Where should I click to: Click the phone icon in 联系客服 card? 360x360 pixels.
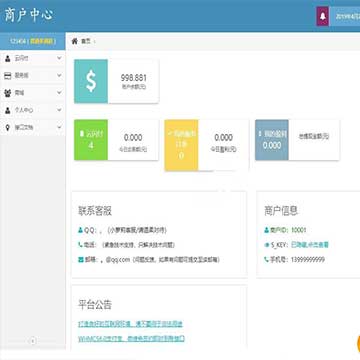(x=80, y=245)
